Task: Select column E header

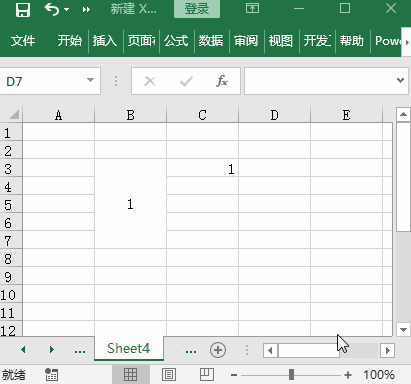Action: click(346, 115)
